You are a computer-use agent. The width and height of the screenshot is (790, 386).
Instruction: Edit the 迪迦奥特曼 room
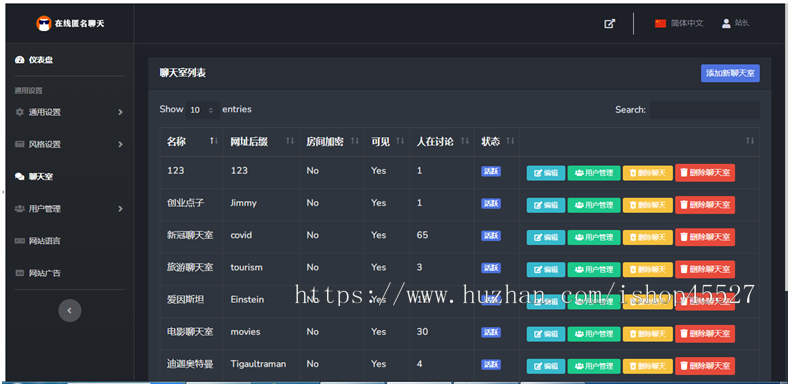point(546,366)
